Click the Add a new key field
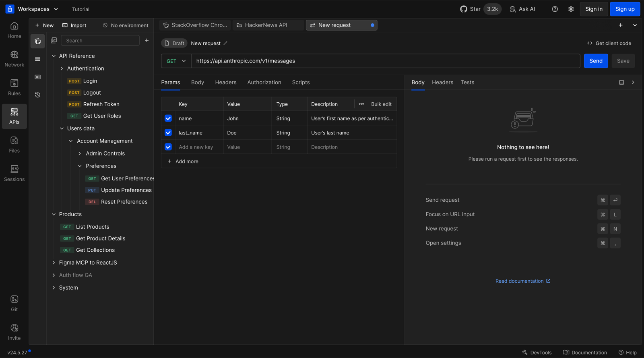This screenshot has height=358, width=644. (199, 147)
